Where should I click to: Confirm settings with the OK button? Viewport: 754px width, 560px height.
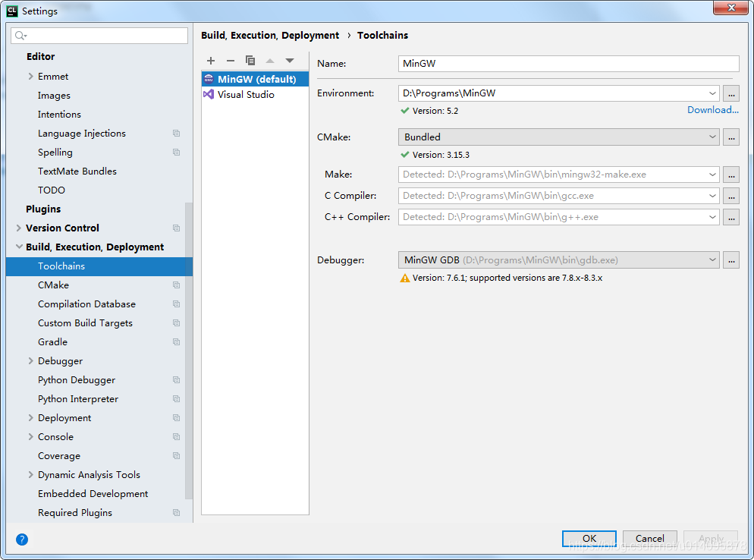(589, 539)
